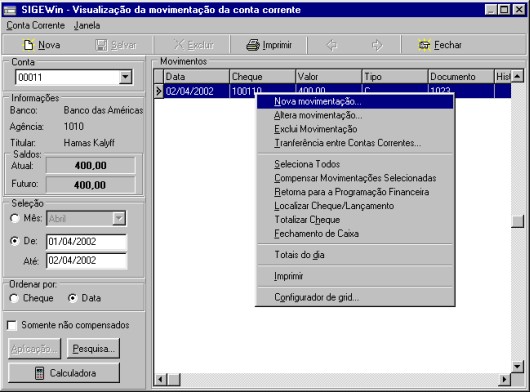Click the right arrow navigation icon
The height and width of the screenshot is (392, 530).
point(377,45)
